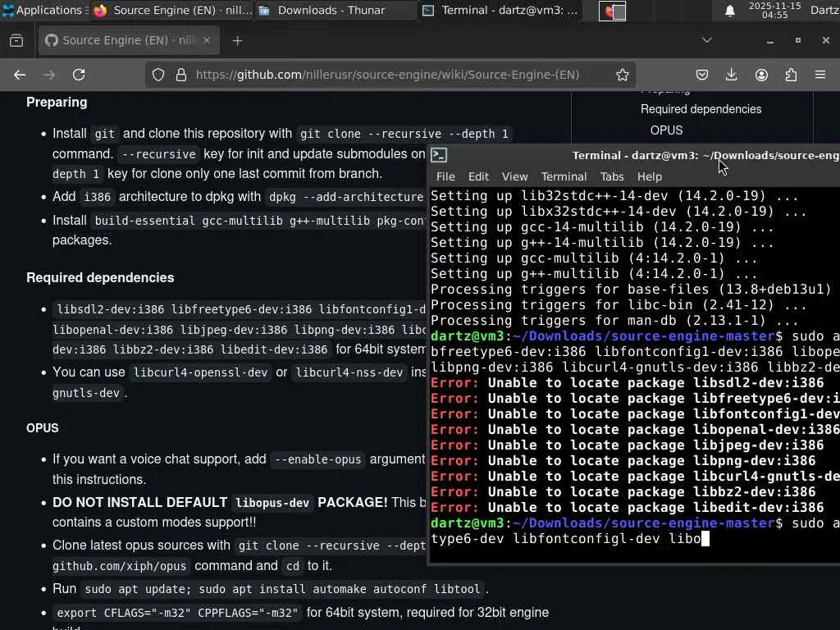The height and width of the screenshot is (630, 840).
Task: Open the tracking protection shield icon
Action: [x=158, y=75]
